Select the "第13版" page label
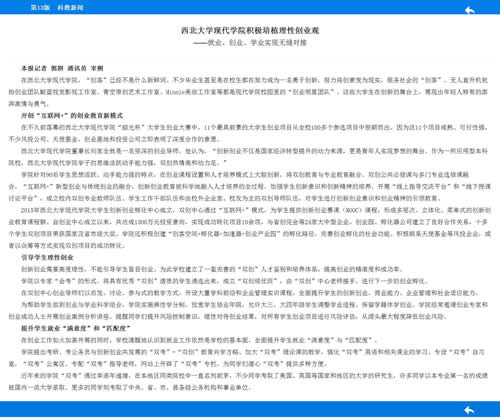The image size is (500, 420). point(40,8)
